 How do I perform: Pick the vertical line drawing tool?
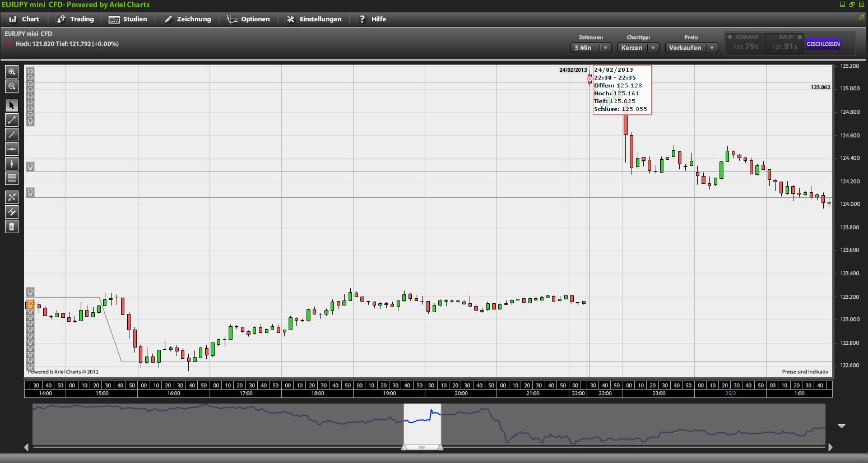pyautogui.click(x=12, y=164)
